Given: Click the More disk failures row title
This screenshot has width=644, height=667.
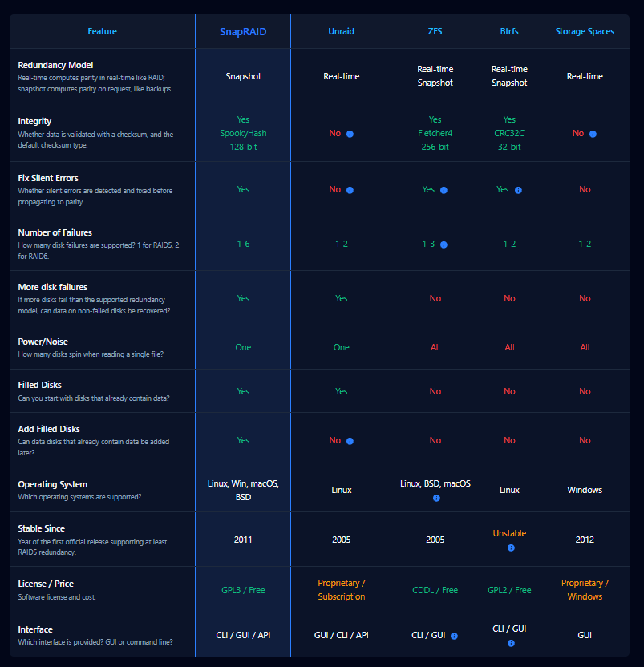Looking at the screenshot, I should tap(52, 287).
